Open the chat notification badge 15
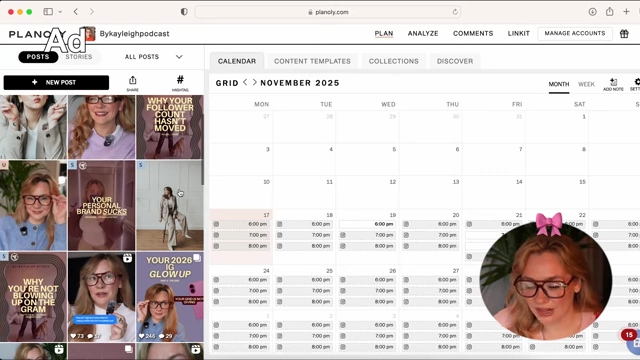640x360 pixels. coord(629,335)
